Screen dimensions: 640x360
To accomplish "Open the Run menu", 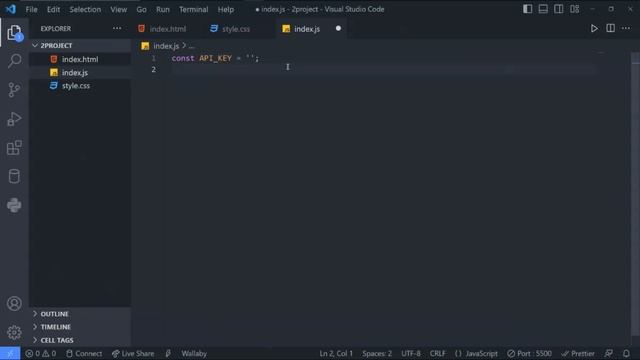I will 162,9.
